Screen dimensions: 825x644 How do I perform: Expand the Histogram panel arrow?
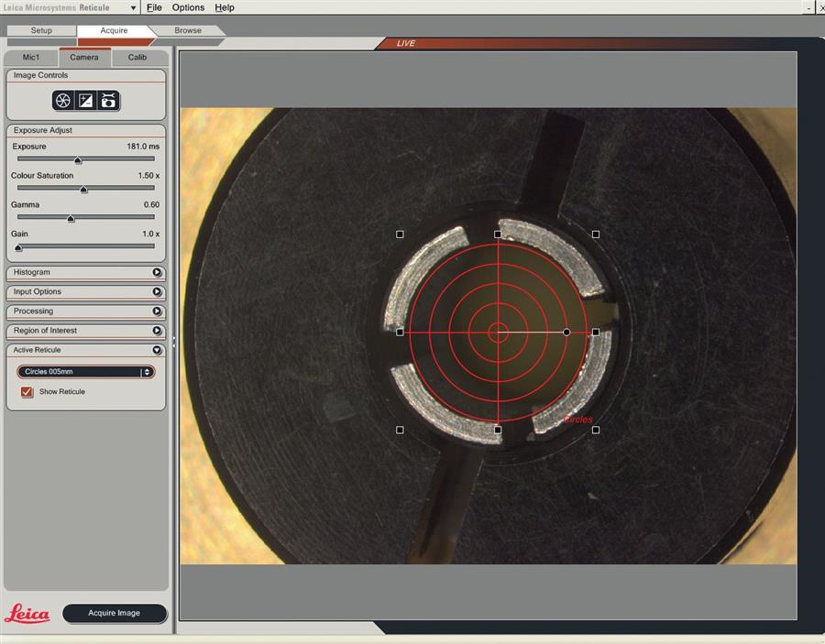[x=157, y=272]
